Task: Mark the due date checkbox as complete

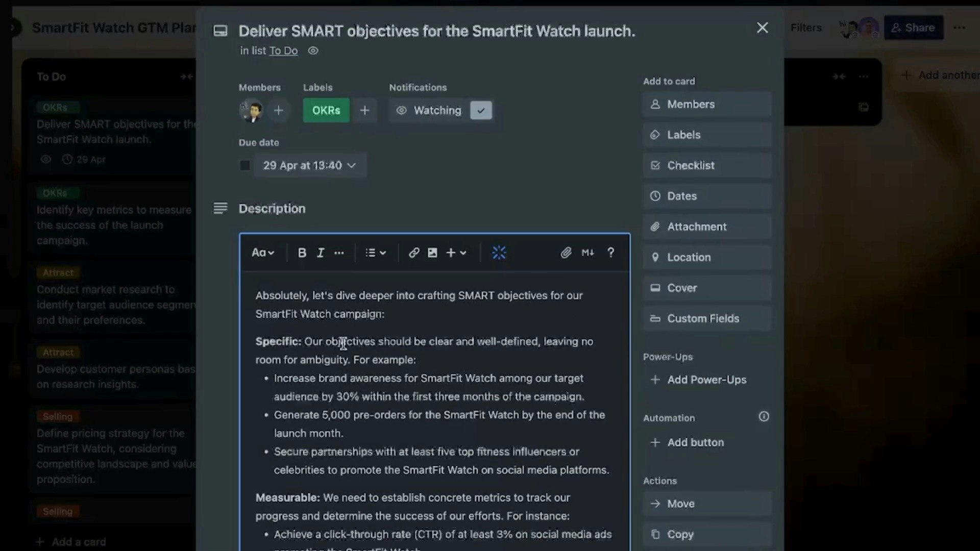Action: click(245, 165)
